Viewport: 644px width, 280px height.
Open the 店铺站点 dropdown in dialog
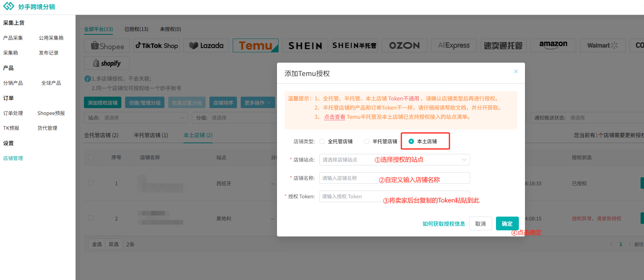click(x=394, y=160)
